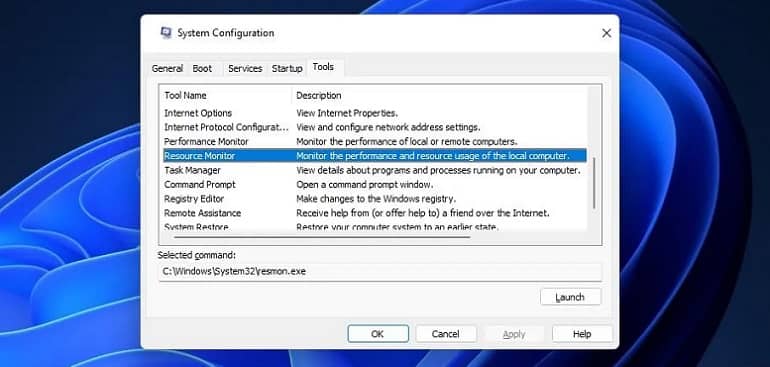Select the System Restore row

pyautogui.click(x=375, y=226)
